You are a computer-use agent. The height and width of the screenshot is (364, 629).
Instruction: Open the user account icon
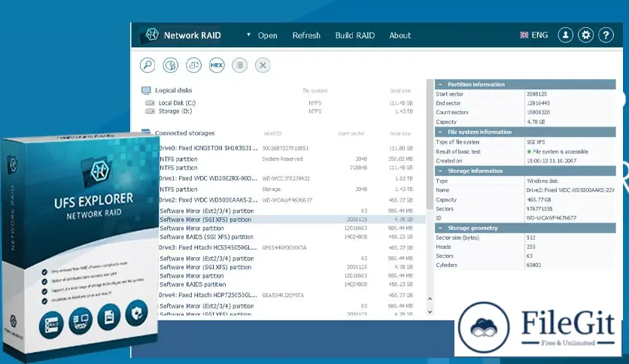coord(565,35)
